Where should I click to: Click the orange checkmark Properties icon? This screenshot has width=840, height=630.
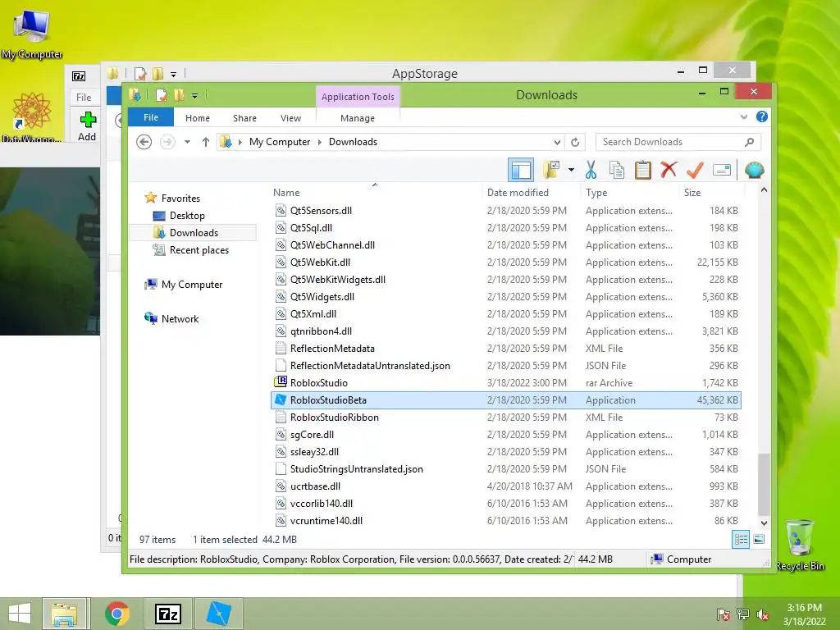pos(695,170)
